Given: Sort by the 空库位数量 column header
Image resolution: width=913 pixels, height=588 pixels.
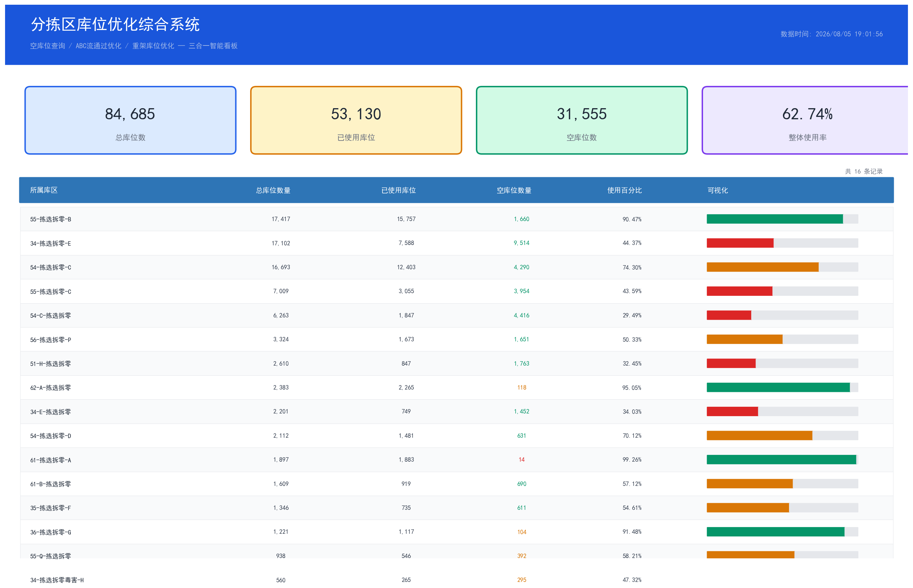Looking at the screenshot, I should click(514, 190).
